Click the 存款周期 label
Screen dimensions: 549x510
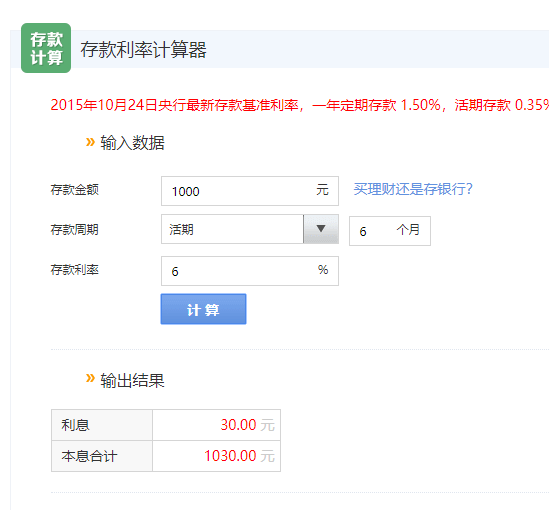75,230
